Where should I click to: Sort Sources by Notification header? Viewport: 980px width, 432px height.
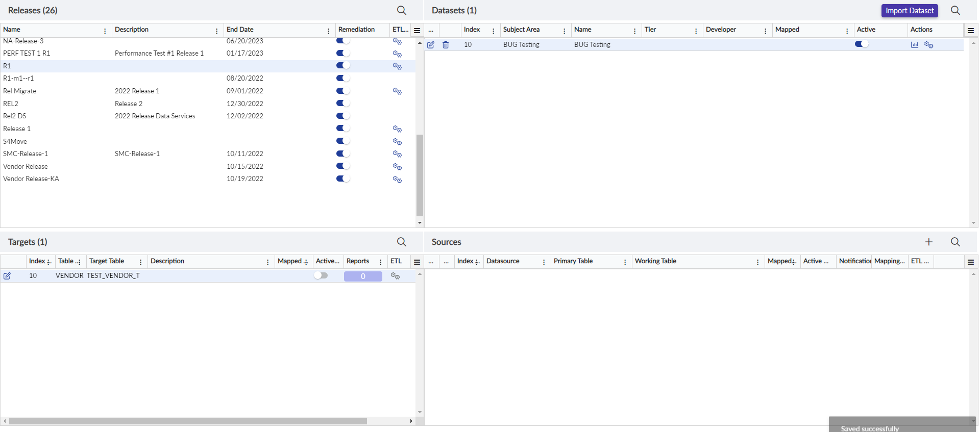pos(855,261)
